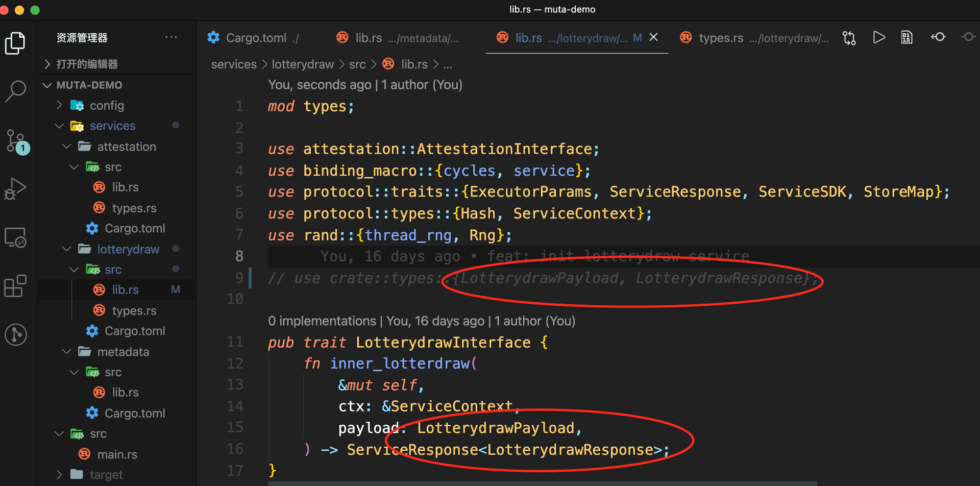Click the config folder icon

(77, 106)
